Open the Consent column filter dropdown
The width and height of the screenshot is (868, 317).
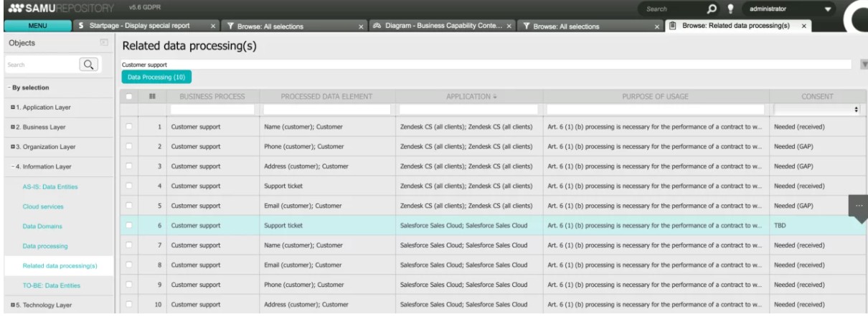click(817, 109)
